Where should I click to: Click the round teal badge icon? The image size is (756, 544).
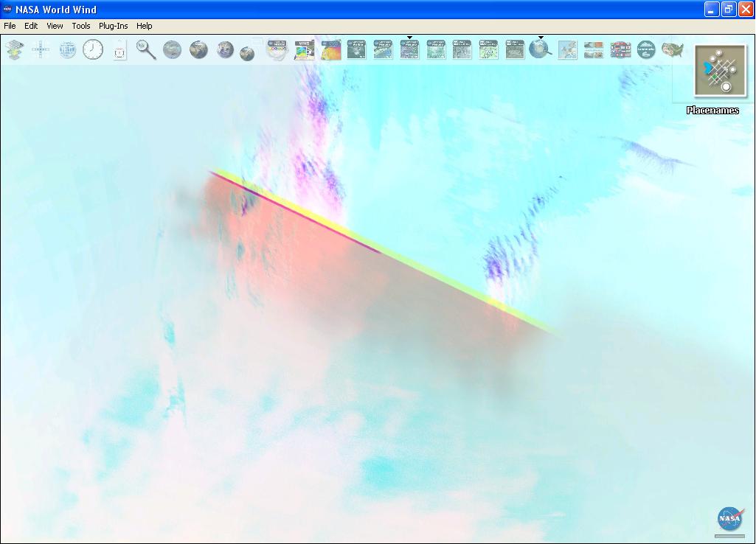click(x=646, y=49)
